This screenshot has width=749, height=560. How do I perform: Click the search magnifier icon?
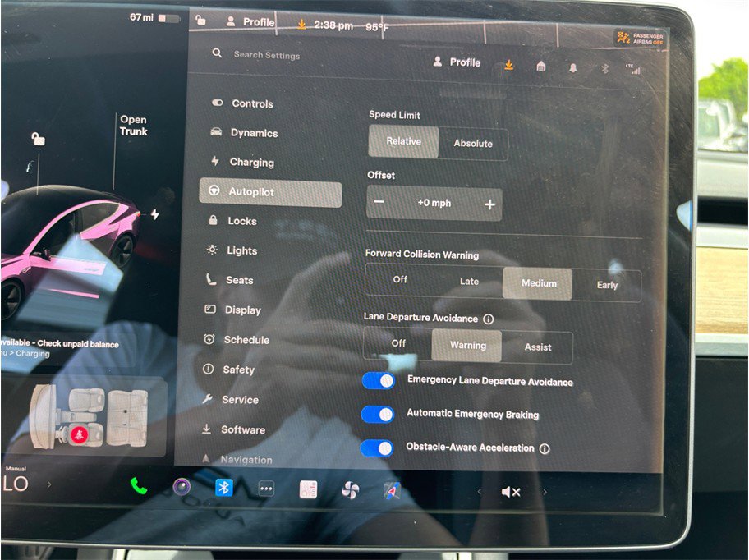(x=217, y=53)
